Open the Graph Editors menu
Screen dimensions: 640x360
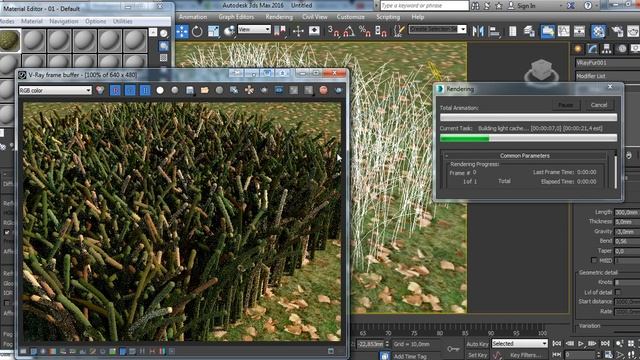point(236,17)
